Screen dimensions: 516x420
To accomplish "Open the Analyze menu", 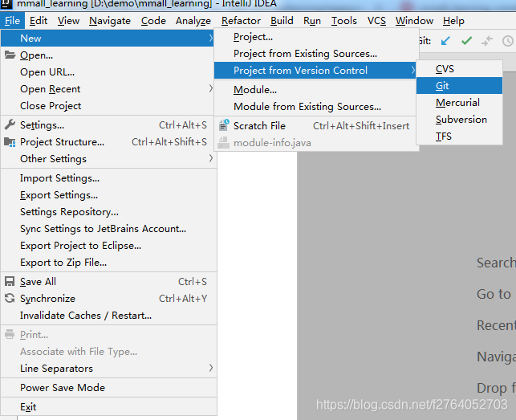I will coord(193,21).
